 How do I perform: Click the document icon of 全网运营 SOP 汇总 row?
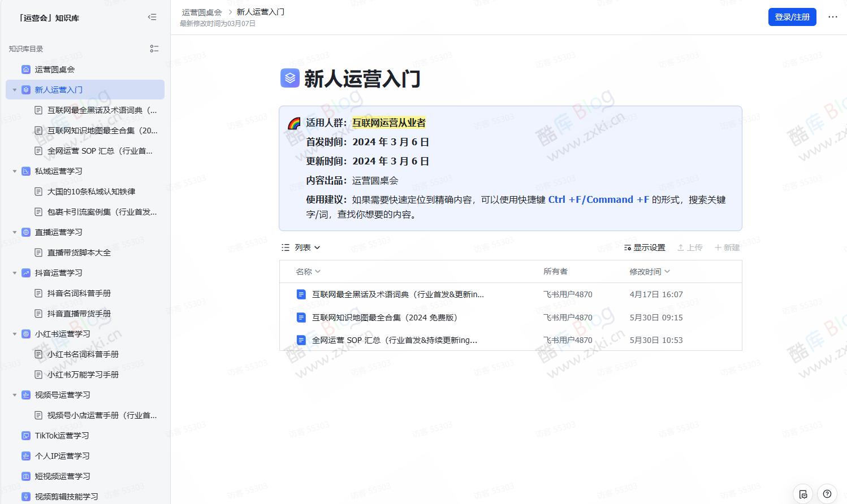click(300, 340)
